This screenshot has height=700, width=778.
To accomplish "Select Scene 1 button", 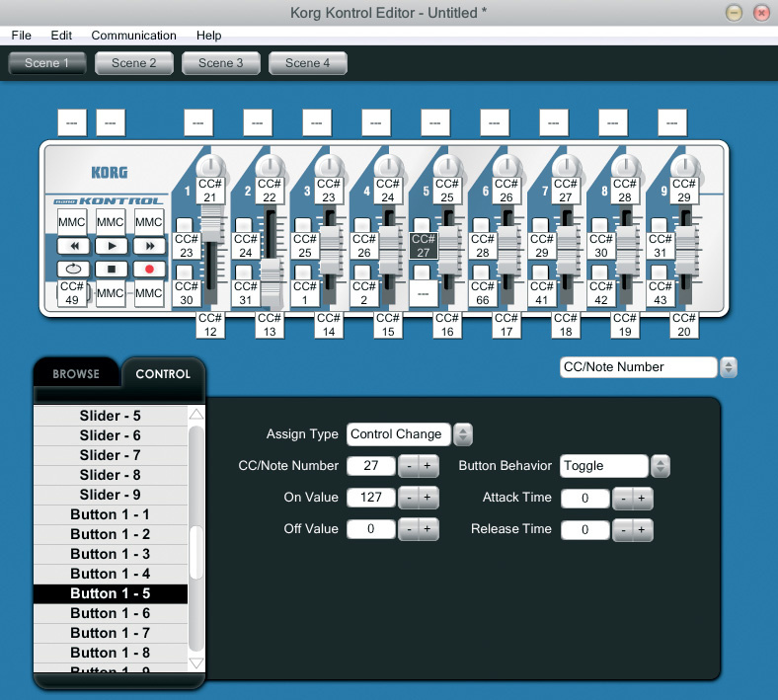I will point(47,63).
